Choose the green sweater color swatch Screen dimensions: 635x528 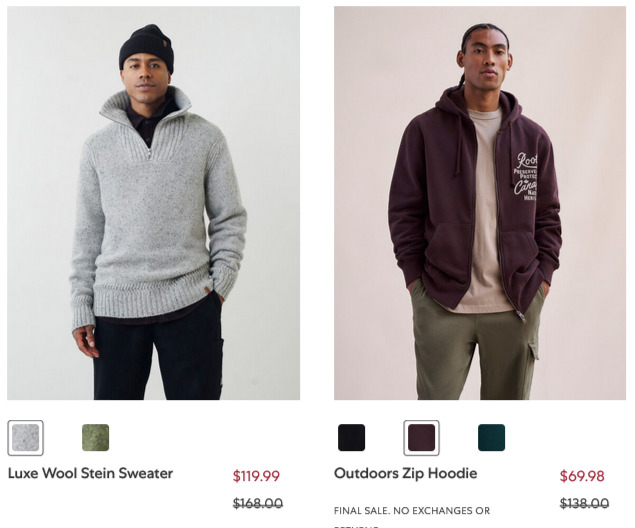[x=96, y=438]
